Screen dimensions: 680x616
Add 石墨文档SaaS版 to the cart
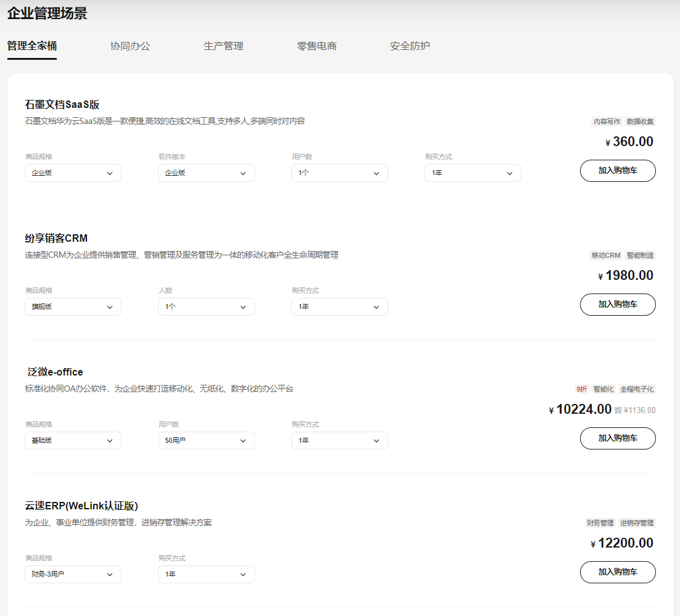click(618, 171)
